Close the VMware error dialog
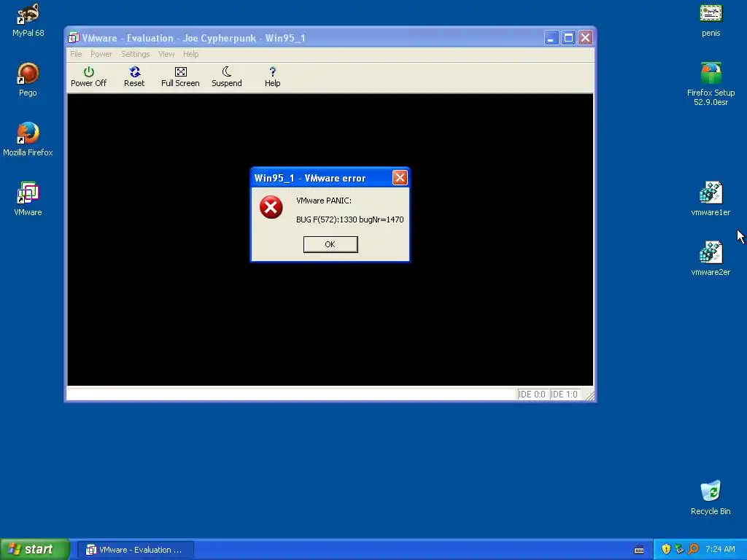The height and width of the screenshot is (560, 747). pos(400,178)
